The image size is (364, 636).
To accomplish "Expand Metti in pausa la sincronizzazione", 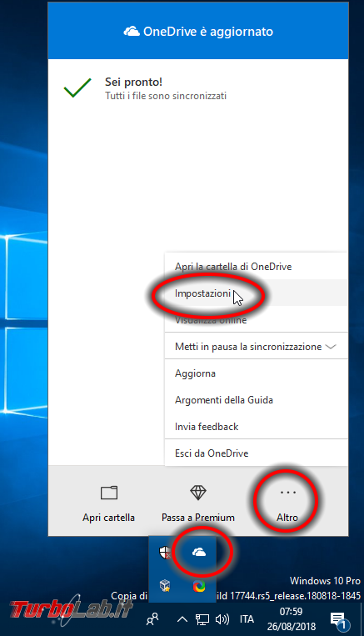I will (257, 347).
